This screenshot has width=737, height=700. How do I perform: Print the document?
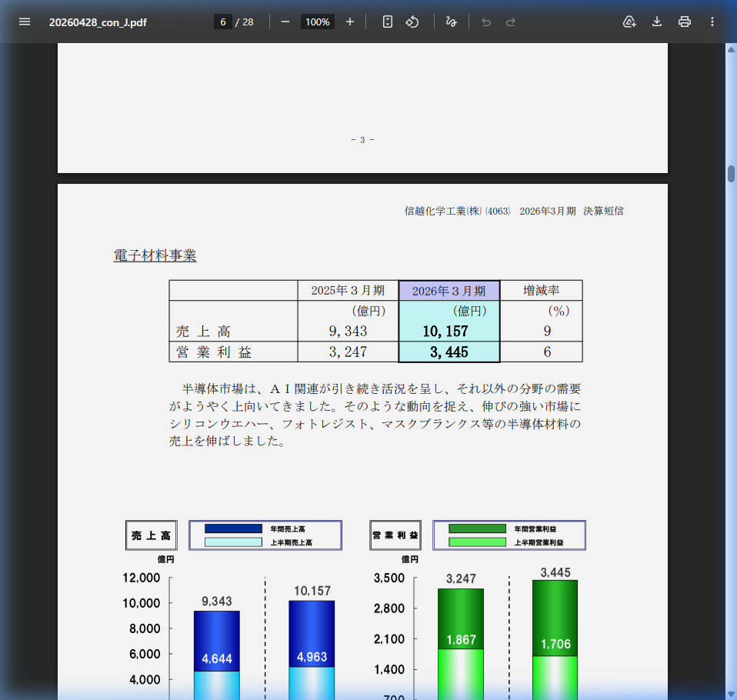[x=685, y=22]
